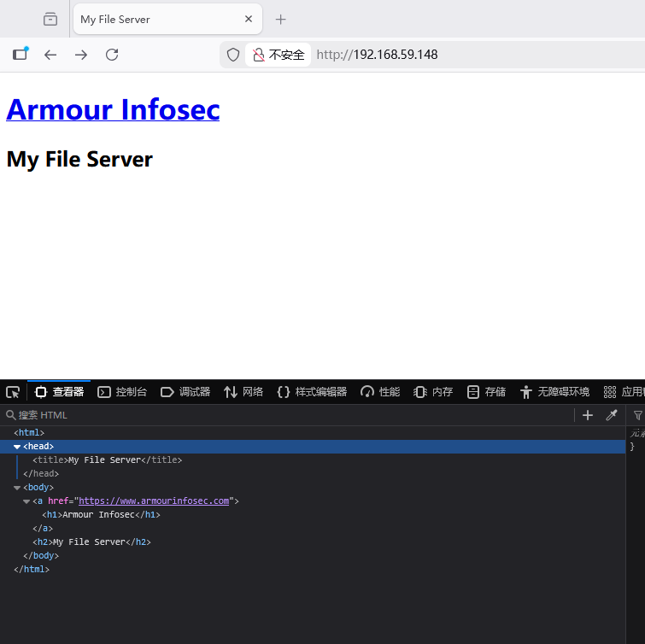Switch to the 控制台 console tab
The height and width of the screenshot is (644, 645).
pyautogui.click(x=122, y=392)
